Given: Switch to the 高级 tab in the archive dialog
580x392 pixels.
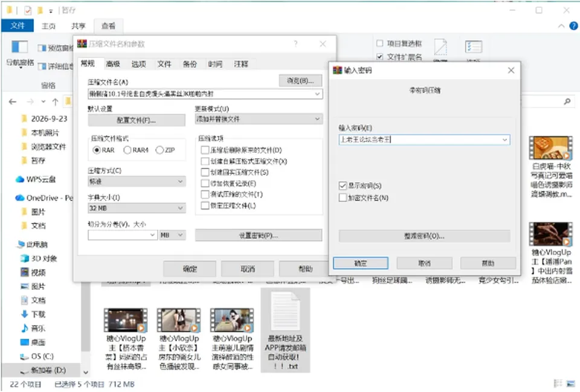Looking at the screenshot, I should (x=113, y=64).
